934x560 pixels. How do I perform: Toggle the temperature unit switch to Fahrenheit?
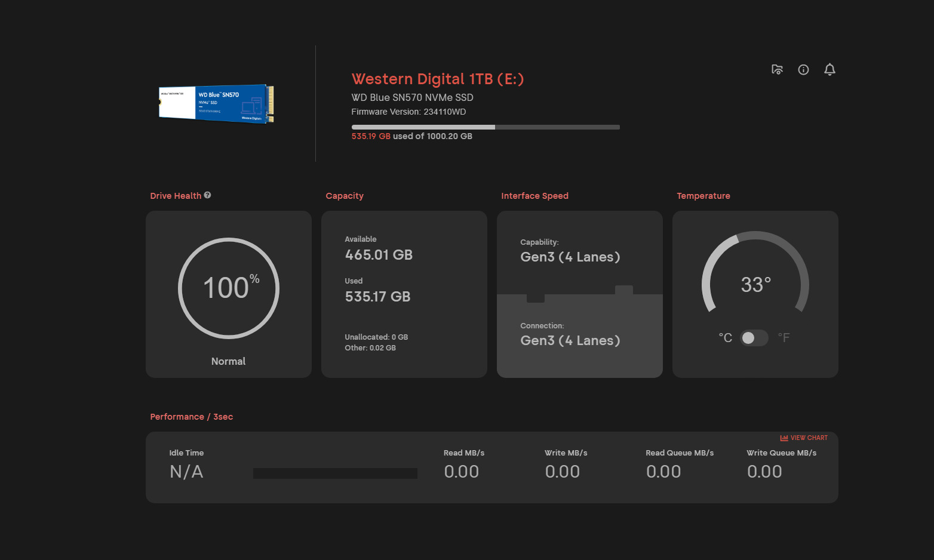click(x=754, y=338)
